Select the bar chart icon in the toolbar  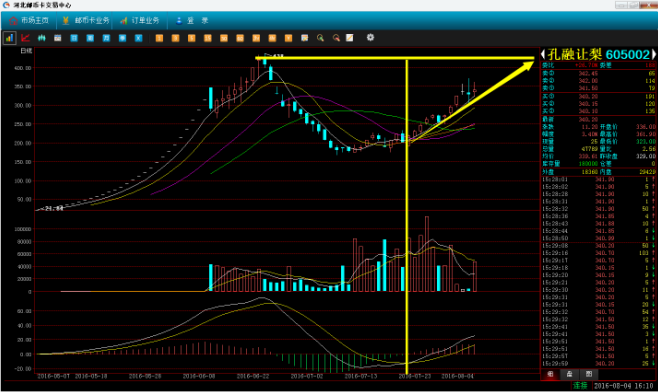tap(9, 38)
